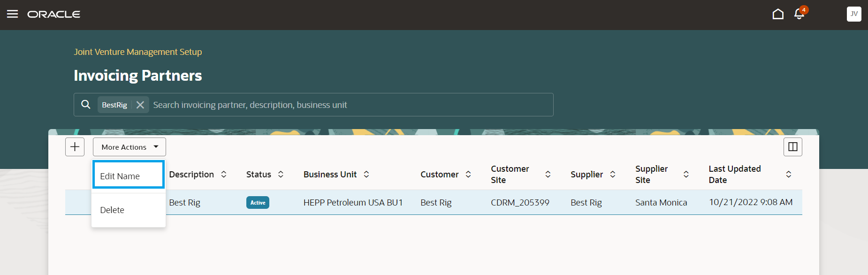Screen dimensions: 868x275
Task: Go to the Home icon
Action: [778, 14]
